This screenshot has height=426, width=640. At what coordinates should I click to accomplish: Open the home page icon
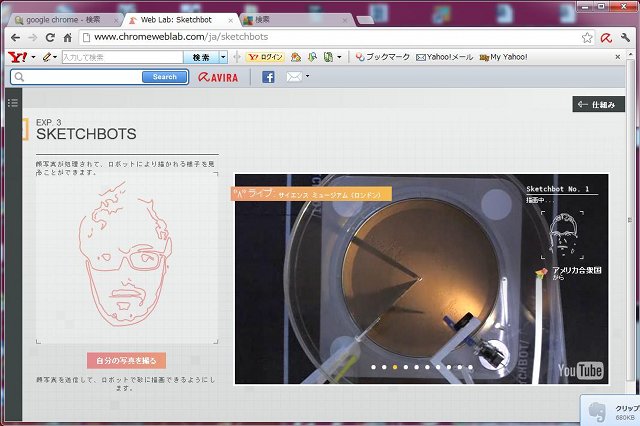[68, 38]
